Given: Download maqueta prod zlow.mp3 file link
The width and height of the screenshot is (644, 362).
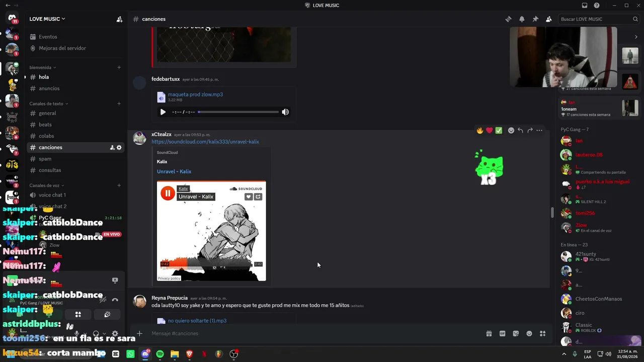Looking at the screenshot, I should click(x=195, y=95).
